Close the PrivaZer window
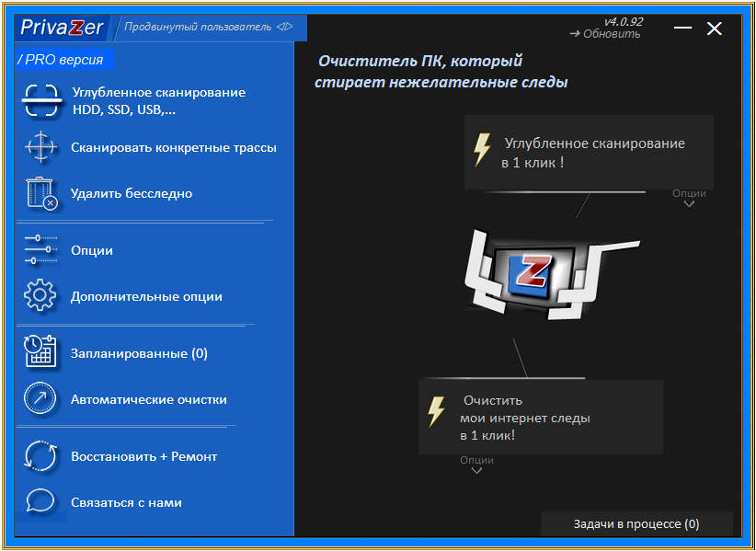This screenshot has width=756, height=551. (x=714, y=29)
